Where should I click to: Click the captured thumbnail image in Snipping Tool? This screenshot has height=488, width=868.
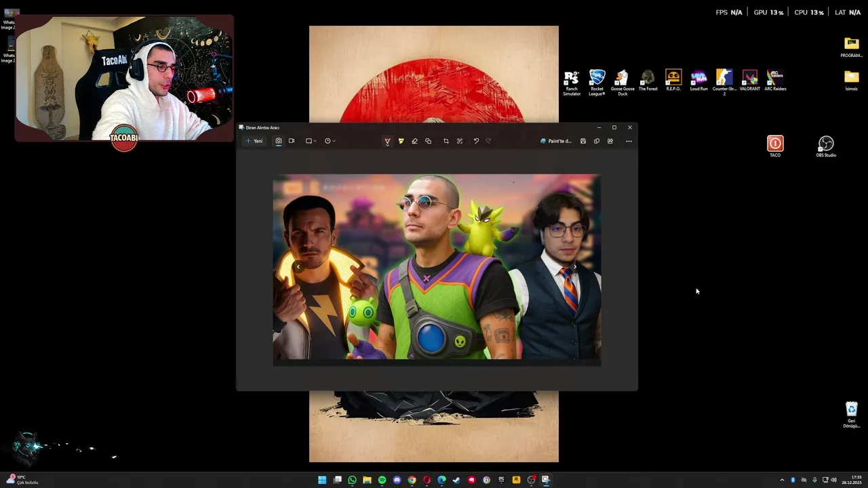[x=437, y=270]
